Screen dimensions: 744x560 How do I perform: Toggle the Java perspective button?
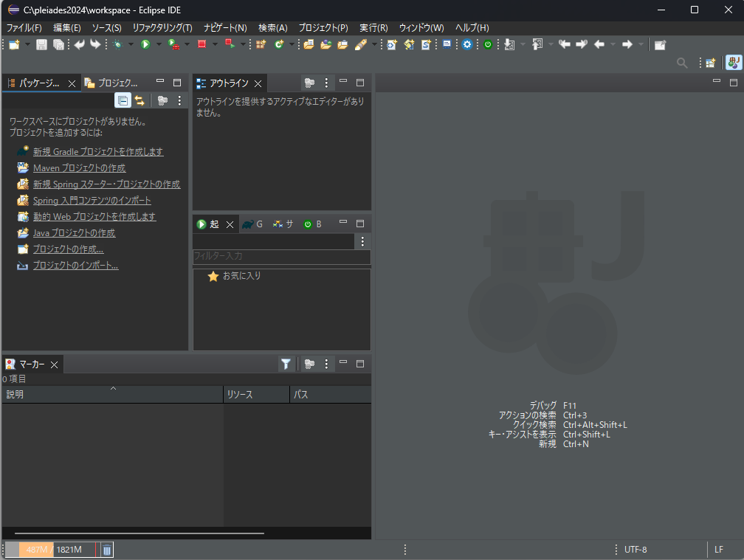click(x=734, y=63)
